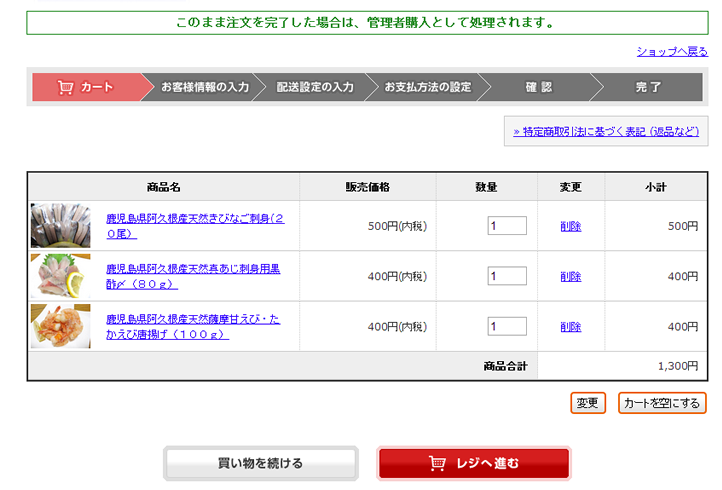Select the お客様情報の入力 step tab
The height and width of the screenshot is (490, 722).
coord(205,87)
